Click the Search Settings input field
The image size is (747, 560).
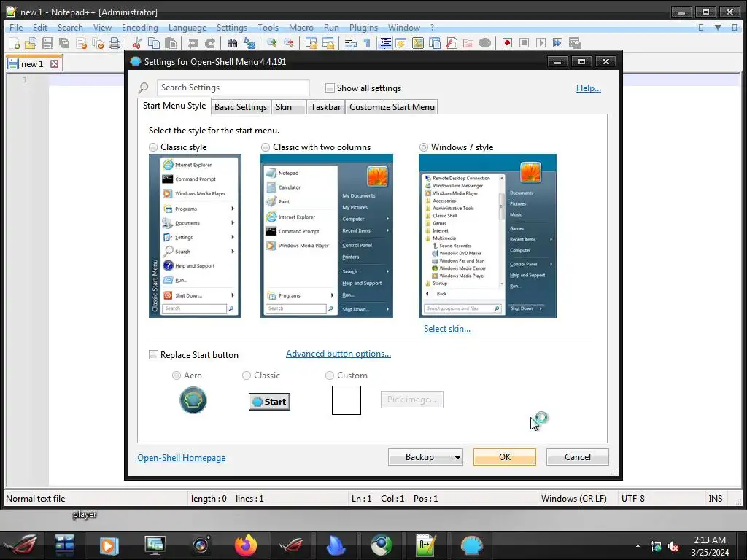click(233, 87)
